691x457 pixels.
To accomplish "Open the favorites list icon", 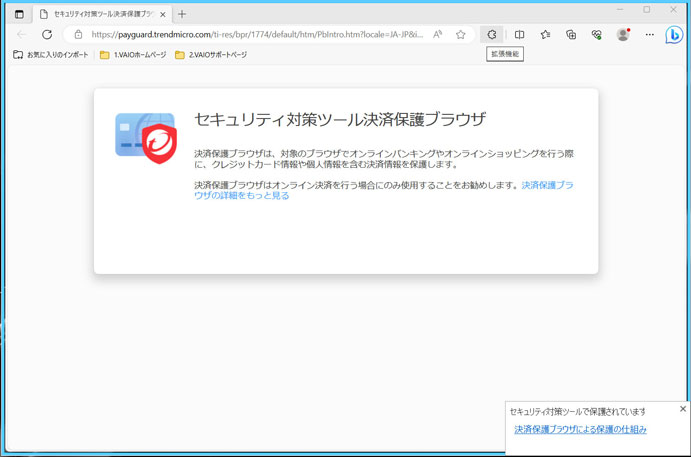I will [x=545, y=34].
